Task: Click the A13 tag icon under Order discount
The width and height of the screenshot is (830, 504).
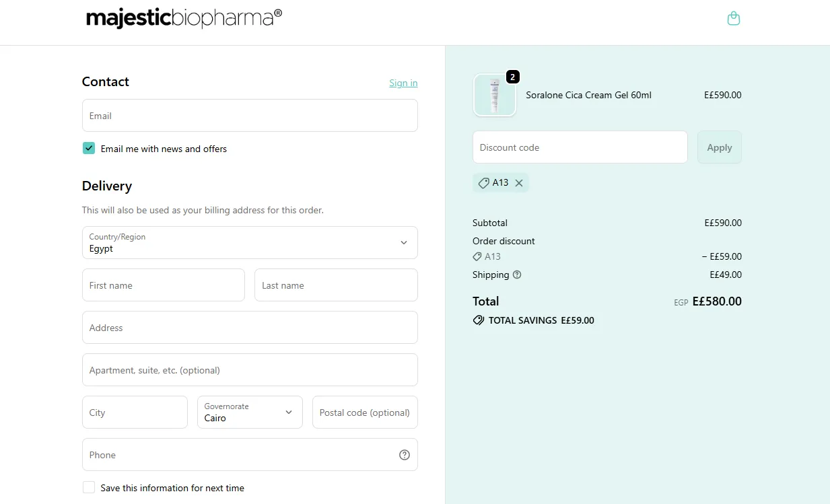Action: 477,256
